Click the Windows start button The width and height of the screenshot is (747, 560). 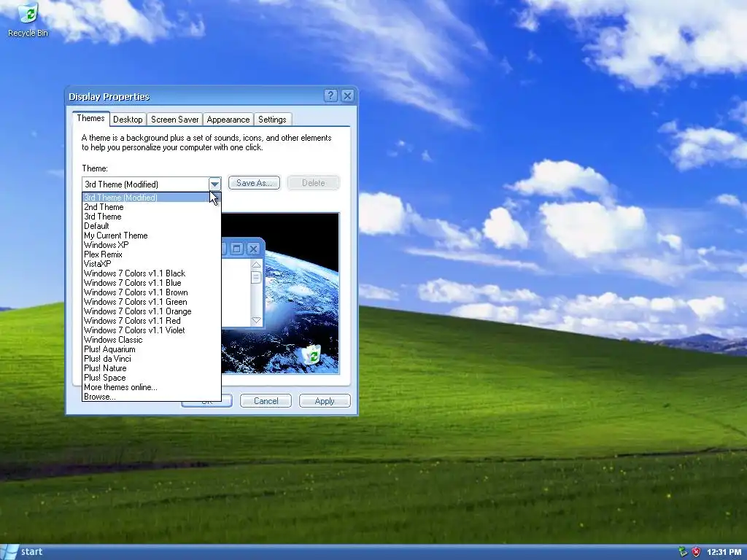point(23,552)
